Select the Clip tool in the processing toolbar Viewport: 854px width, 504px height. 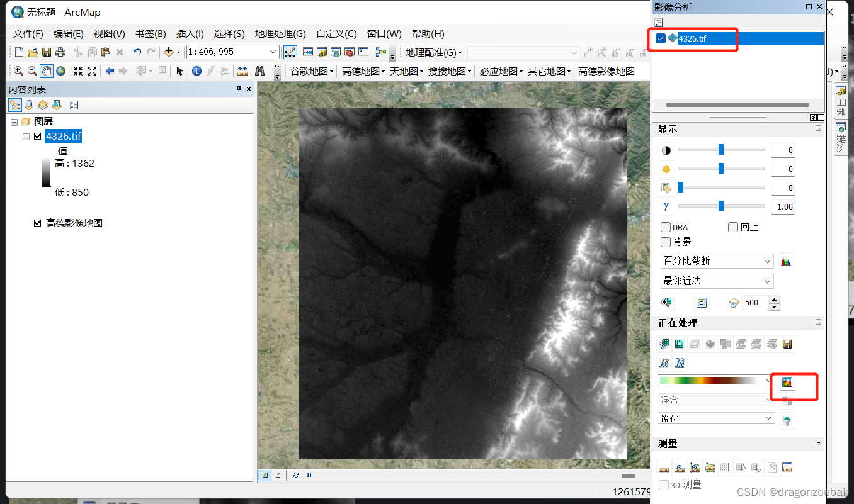point(664,344)
